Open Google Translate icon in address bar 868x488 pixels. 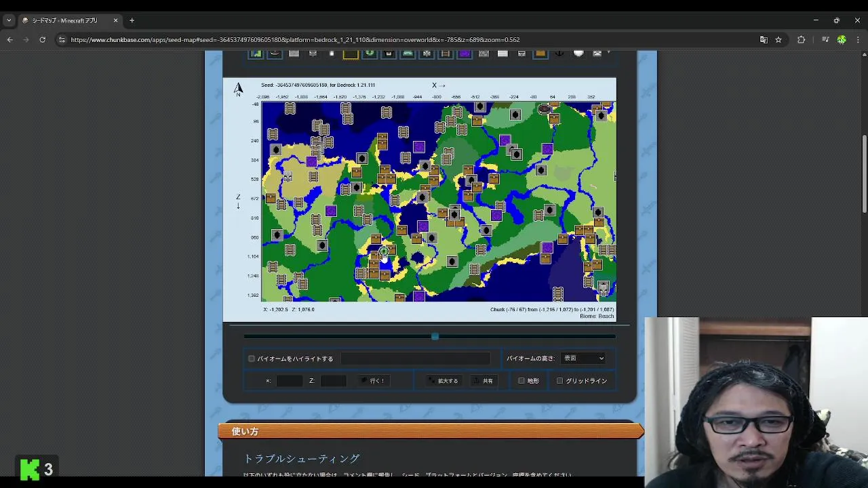pos(764,40)
